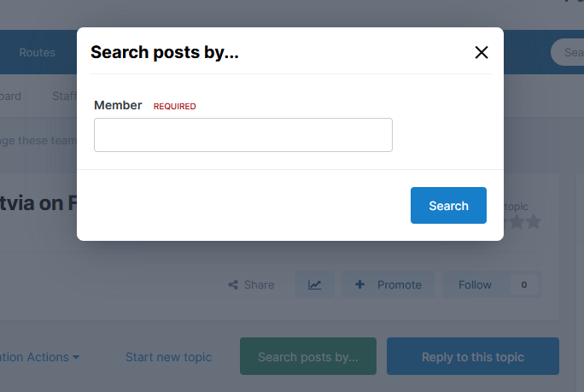Click the Member input field
The width and height of the screenshot is (584, 392).
(242, 135)
